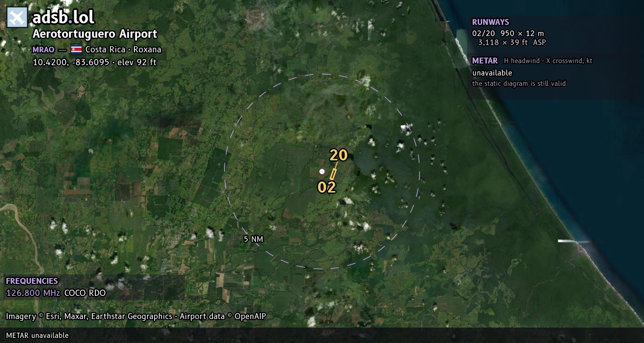The width and height of the screenshot is (644, 343).
Task: Click 'the static diagram is still valid' note
Action: [x=519, y=84]
